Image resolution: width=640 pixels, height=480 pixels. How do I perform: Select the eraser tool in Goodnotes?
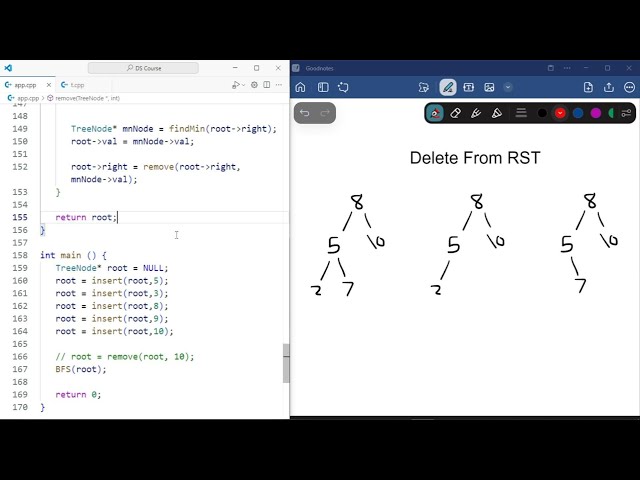[x=456, y=113]
